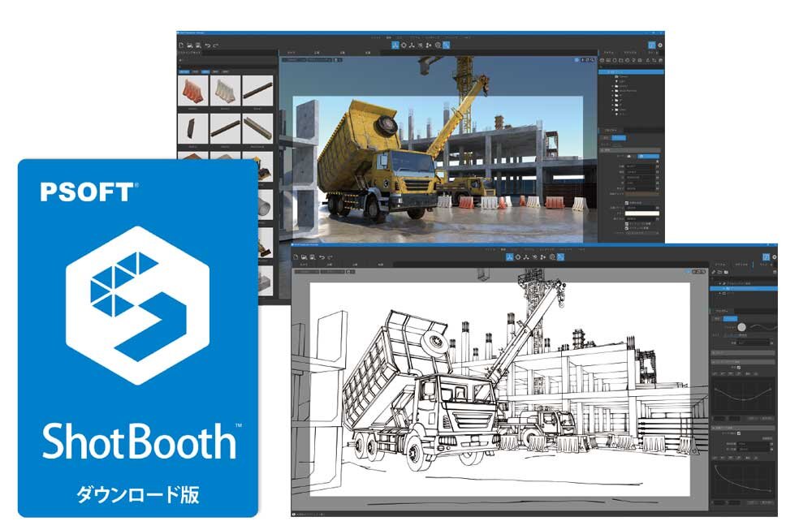Open a file using the 3D scene window toolbar
This screenshot has height=530, width=812.
[189, 45]
